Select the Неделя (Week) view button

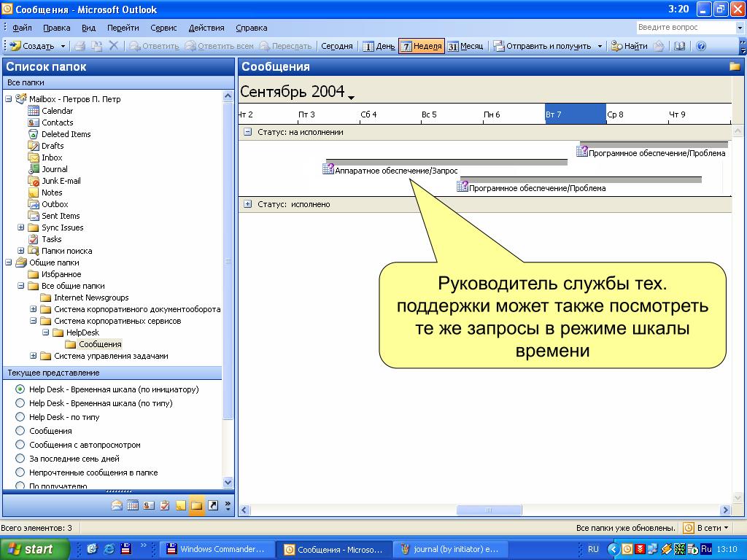tap(422, 46)
